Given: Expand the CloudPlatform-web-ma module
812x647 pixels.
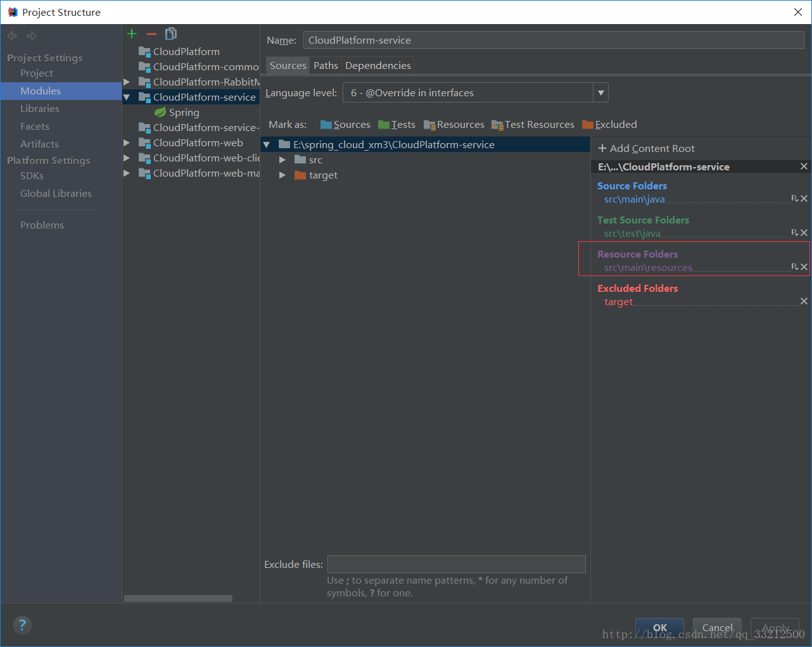Looking at the screenshot, I should pos(127,173).
